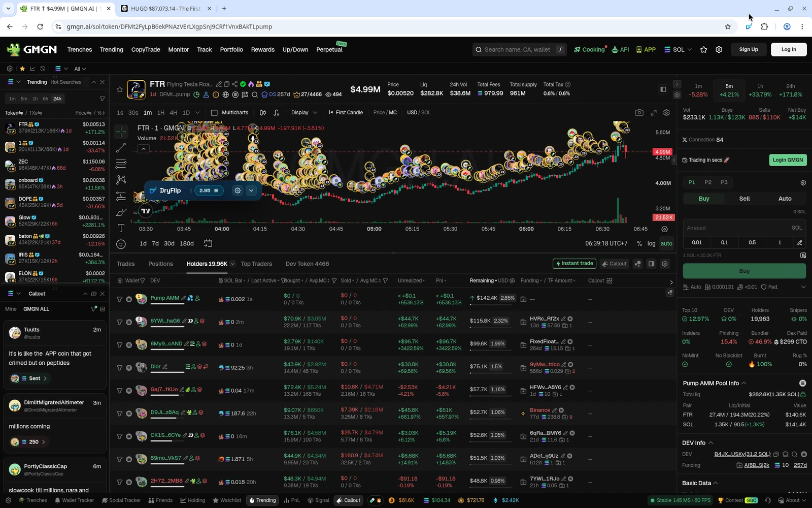
Task: Switch the chart currency to SOL
Action: [x=426, y=113]
